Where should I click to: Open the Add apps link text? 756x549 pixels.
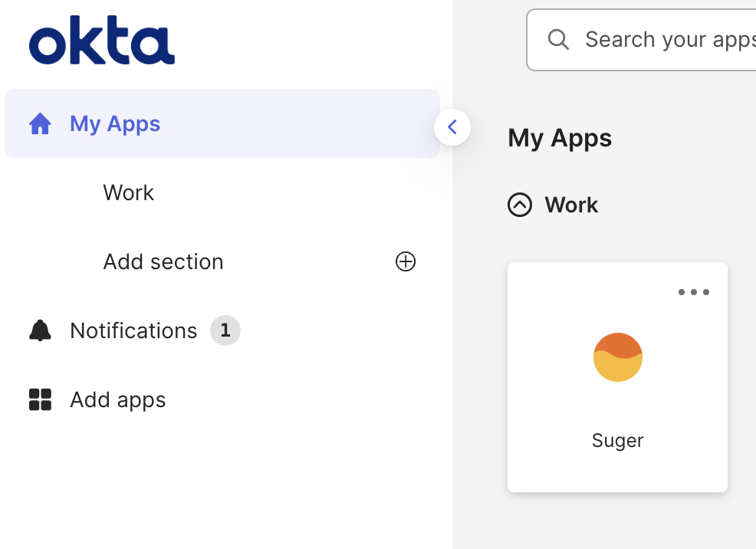tap(118, 399)
